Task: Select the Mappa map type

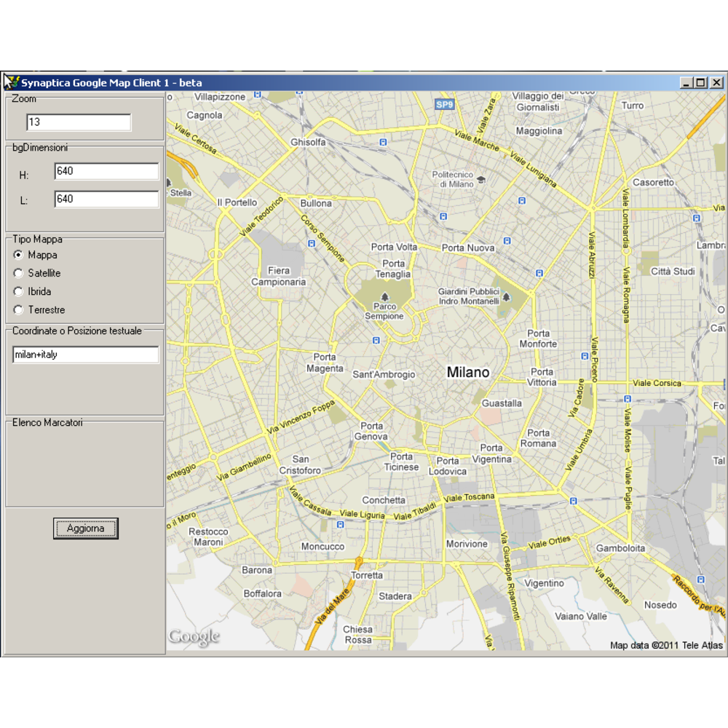Action: click(x=18, y=255)
